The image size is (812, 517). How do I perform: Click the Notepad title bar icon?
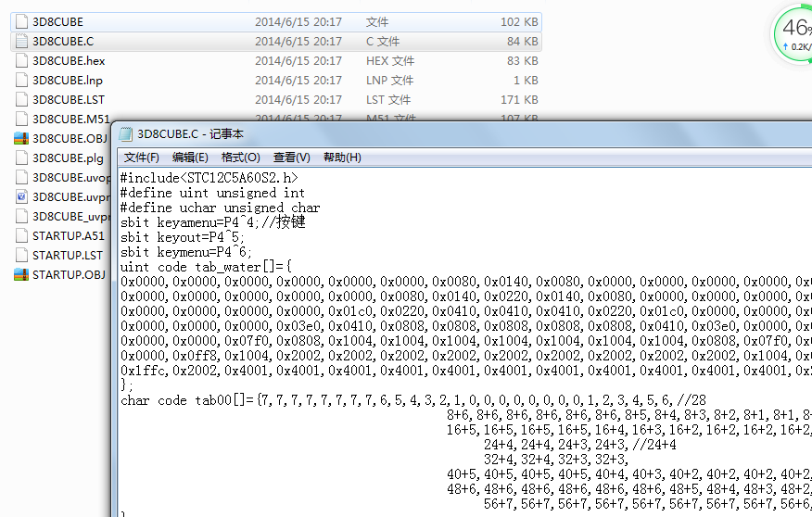coord(126,134)
